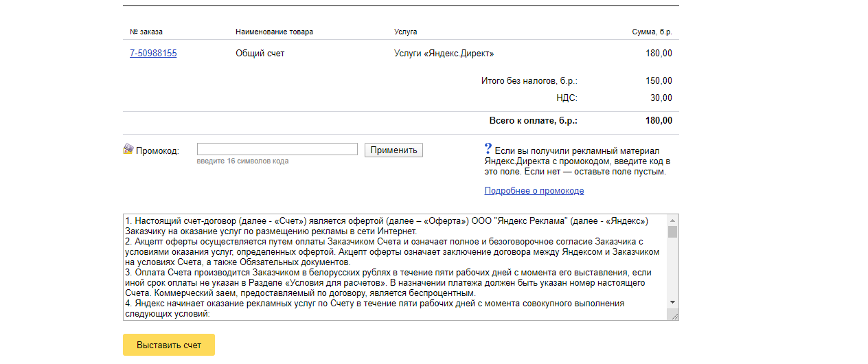The width and height of the screenshot is (868, 364).
Task: Click the Сумма, б.р. column header
Action: pyautogui.click(x=652, y=32)
